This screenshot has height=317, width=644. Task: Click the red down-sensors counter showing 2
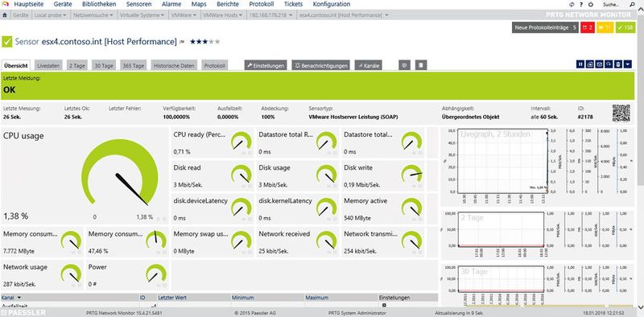coord(587,28)
